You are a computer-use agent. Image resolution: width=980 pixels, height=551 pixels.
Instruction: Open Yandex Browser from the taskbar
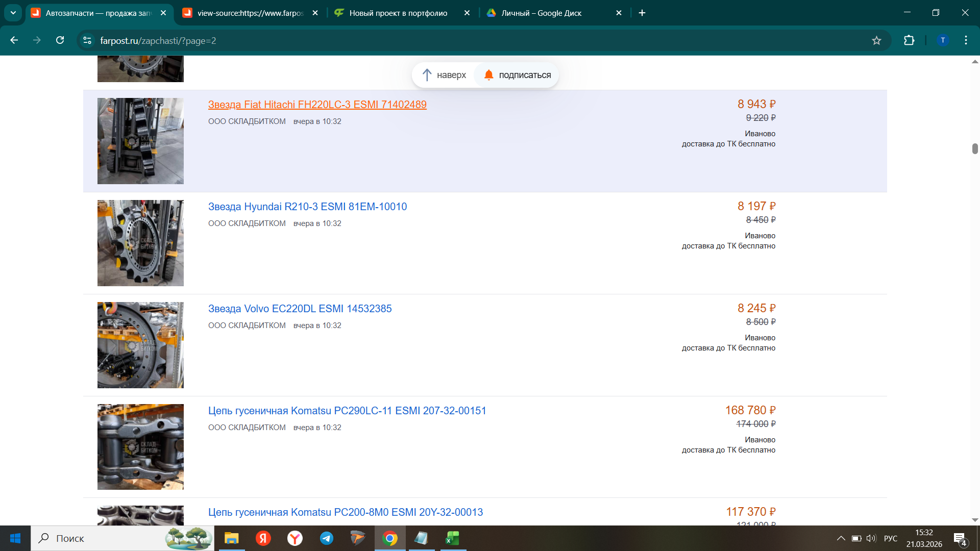coord(295,538)
